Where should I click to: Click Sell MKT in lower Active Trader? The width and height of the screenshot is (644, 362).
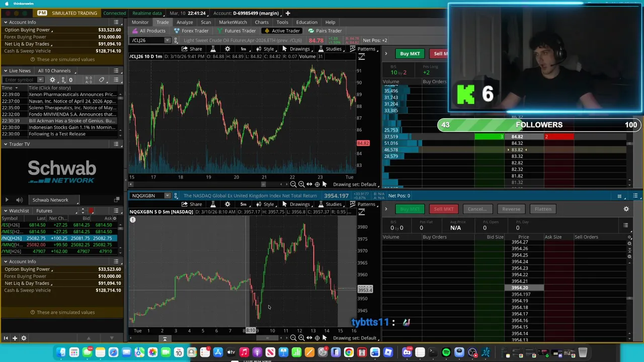pos(443,209)
